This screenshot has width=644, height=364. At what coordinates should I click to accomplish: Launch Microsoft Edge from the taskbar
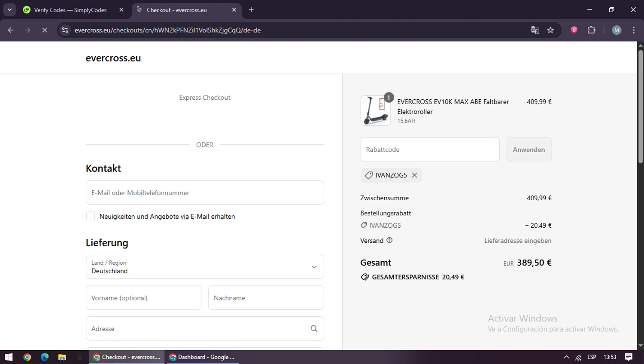pos(45,357)
